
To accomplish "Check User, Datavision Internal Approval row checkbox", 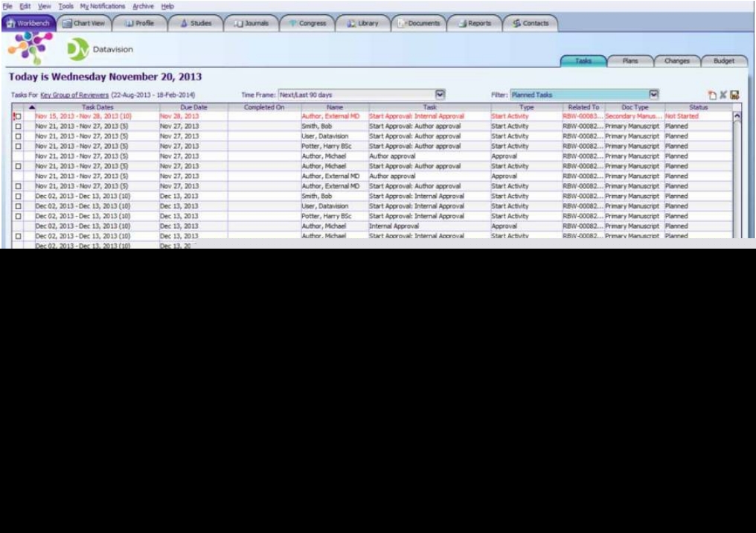I will (19, 206).
